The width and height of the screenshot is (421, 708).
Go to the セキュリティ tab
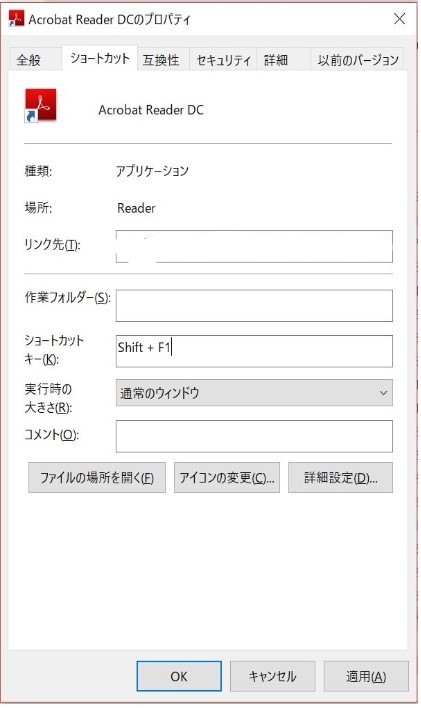[x=223, y=60]
